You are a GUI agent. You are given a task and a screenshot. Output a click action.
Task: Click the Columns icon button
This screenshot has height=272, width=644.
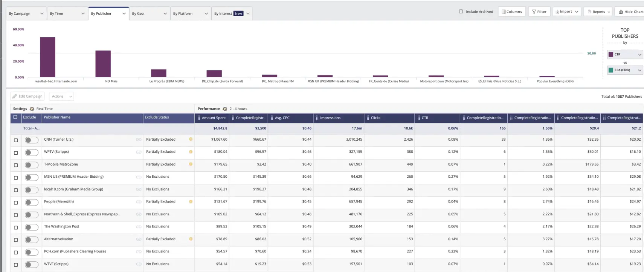click(x=504, y=12)
